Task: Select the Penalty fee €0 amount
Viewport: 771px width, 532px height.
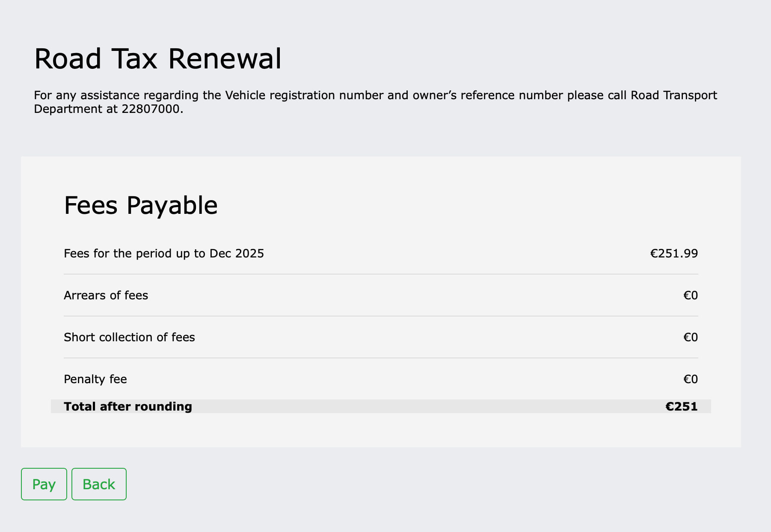Action: (x=690, y=379)
